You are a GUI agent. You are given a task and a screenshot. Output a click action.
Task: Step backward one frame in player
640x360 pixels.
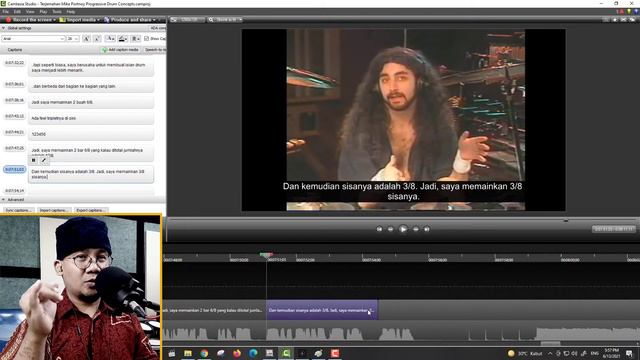(391, 229)
